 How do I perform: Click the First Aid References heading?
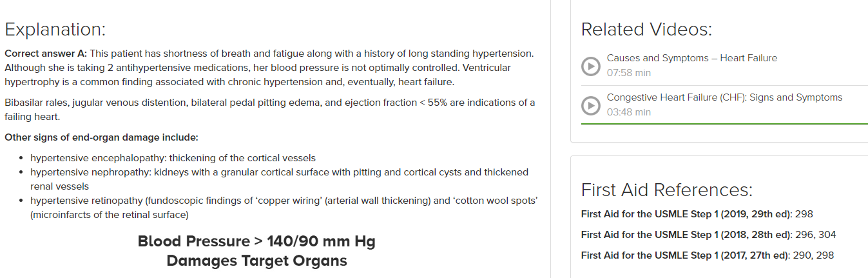point(667,190)
